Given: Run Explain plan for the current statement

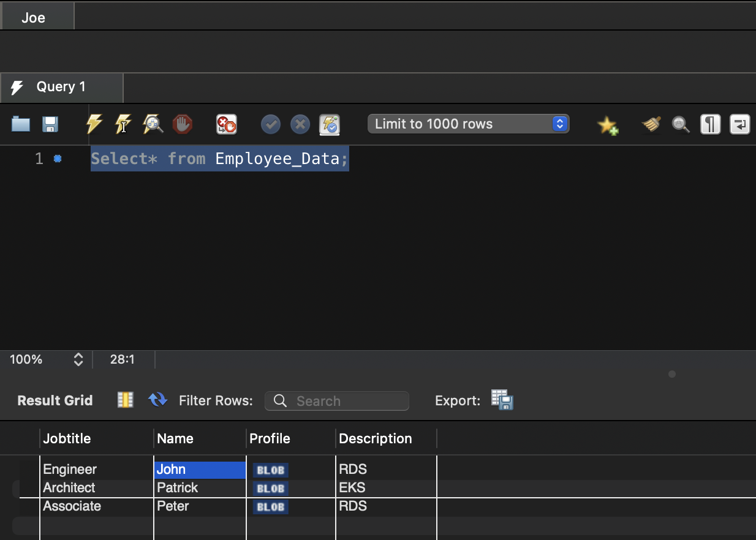Looking at the screenshot, I should [152, 124].
